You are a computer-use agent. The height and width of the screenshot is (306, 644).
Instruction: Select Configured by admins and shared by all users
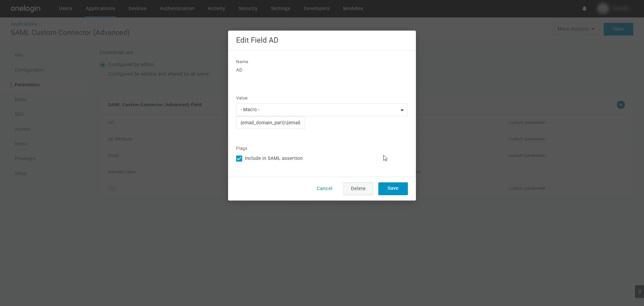(x=102, y=74)
